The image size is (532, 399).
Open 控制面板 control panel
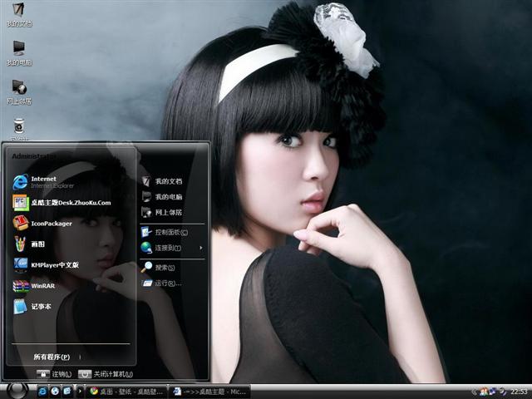[x=165, y=233]
